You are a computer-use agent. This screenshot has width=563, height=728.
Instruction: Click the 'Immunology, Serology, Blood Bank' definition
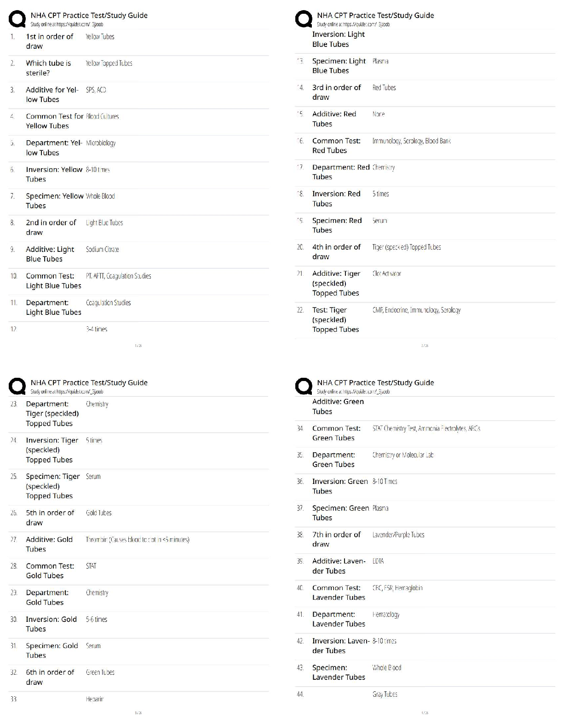412,141
